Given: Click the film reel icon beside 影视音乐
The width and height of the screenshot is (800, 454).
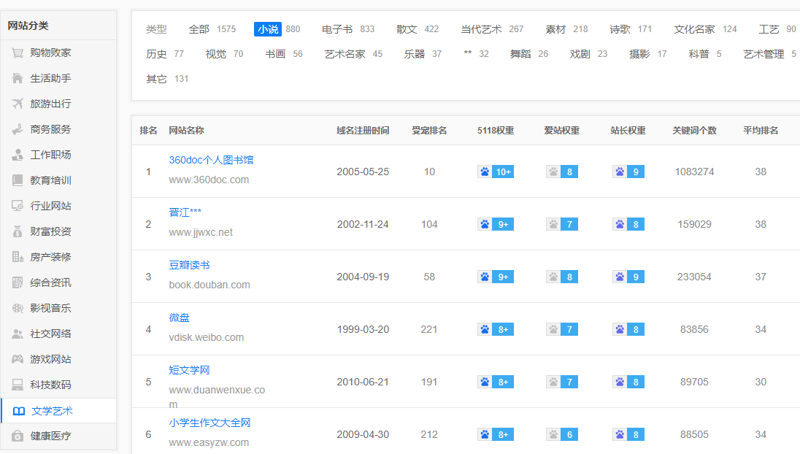Looking at the screenshot, I should (x=17, y=308).
